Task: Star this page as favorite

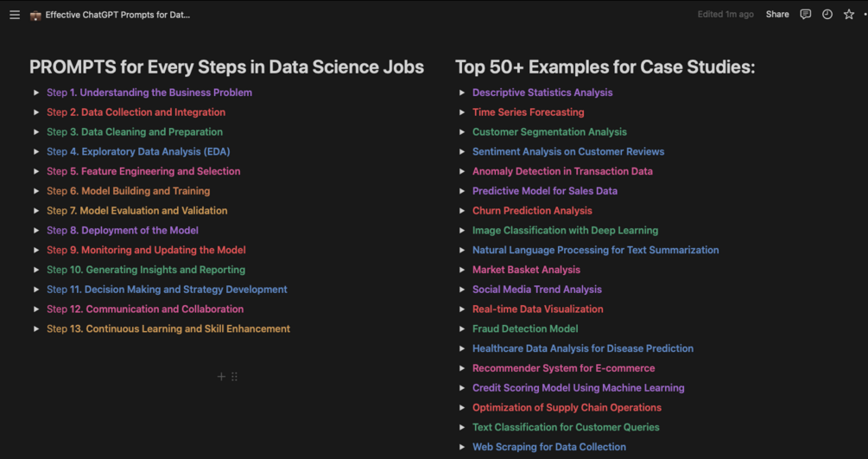Action: (849, 15)
